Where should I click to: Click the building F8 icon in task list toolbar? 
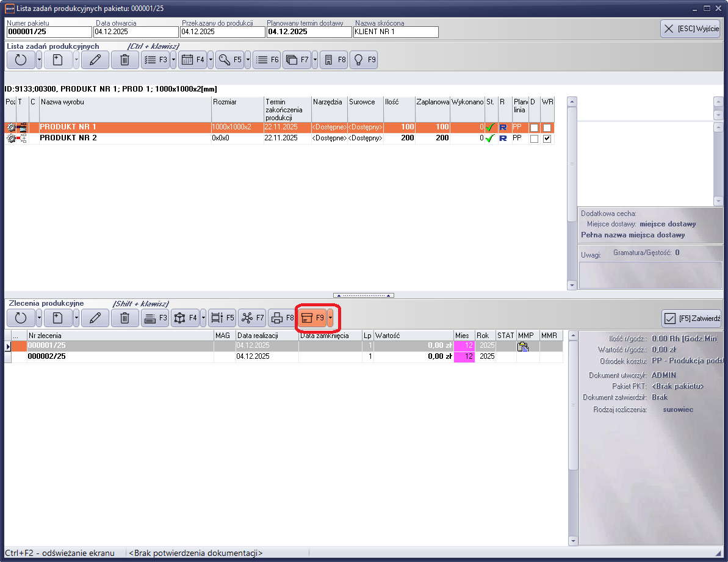[x=333, y=60]
